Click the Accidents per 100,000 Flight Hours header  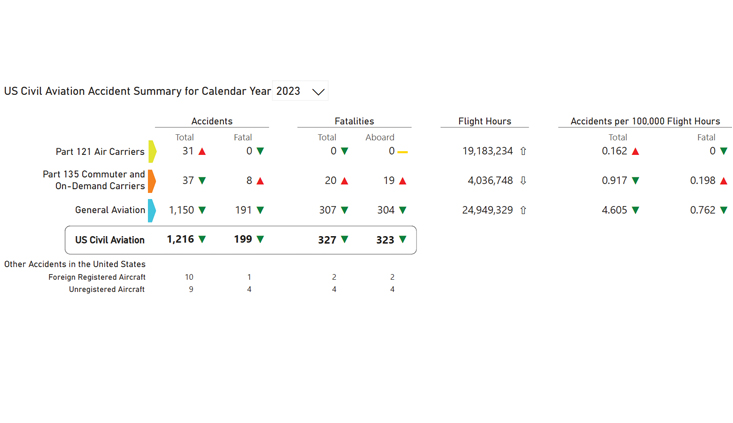click(x=645, y=121)
